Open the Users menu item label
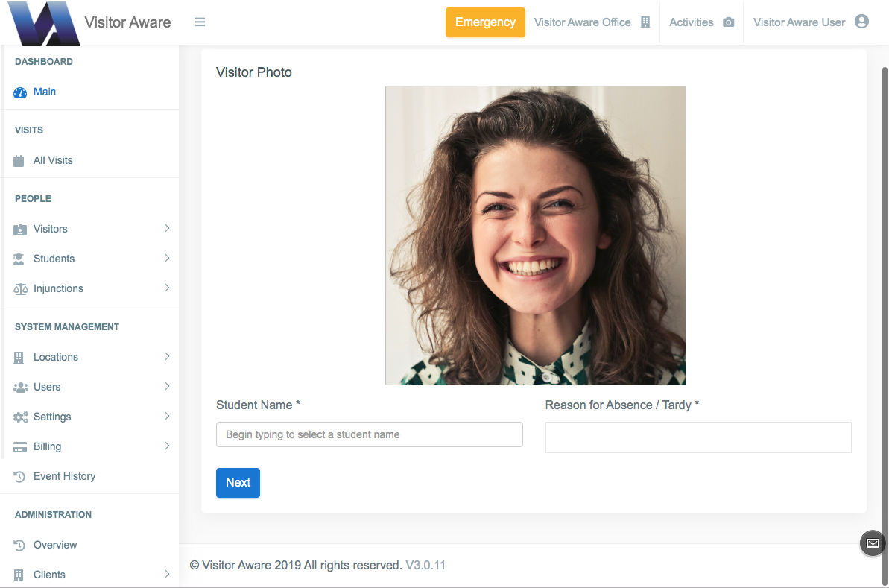 click(x=47, y=387)
